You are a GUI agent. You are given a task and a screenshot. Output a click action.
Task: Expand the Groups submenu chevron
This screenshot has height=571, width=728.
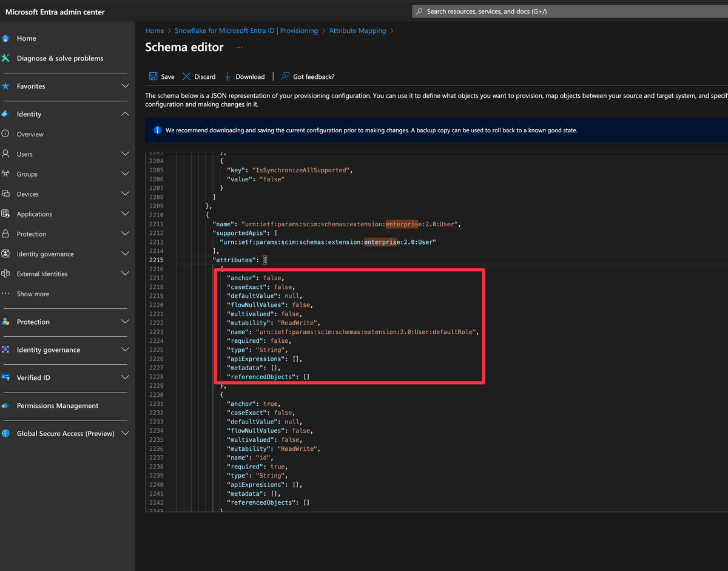pos(125,174)
